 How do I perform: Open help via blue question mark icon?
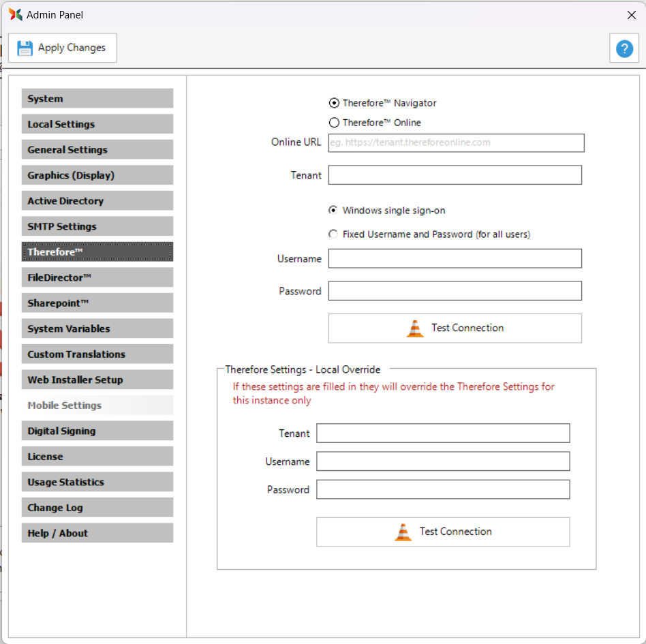(x=624, y=48)
